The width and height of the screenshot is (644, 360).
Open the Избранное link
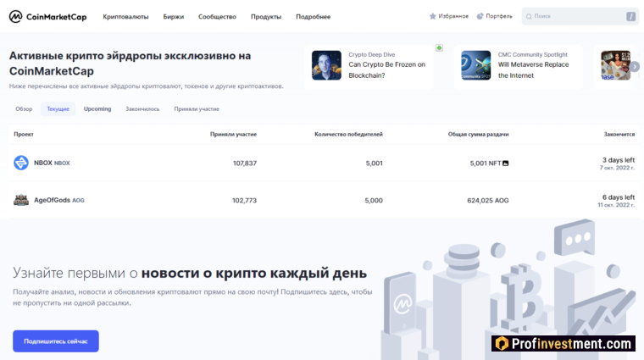453,16
